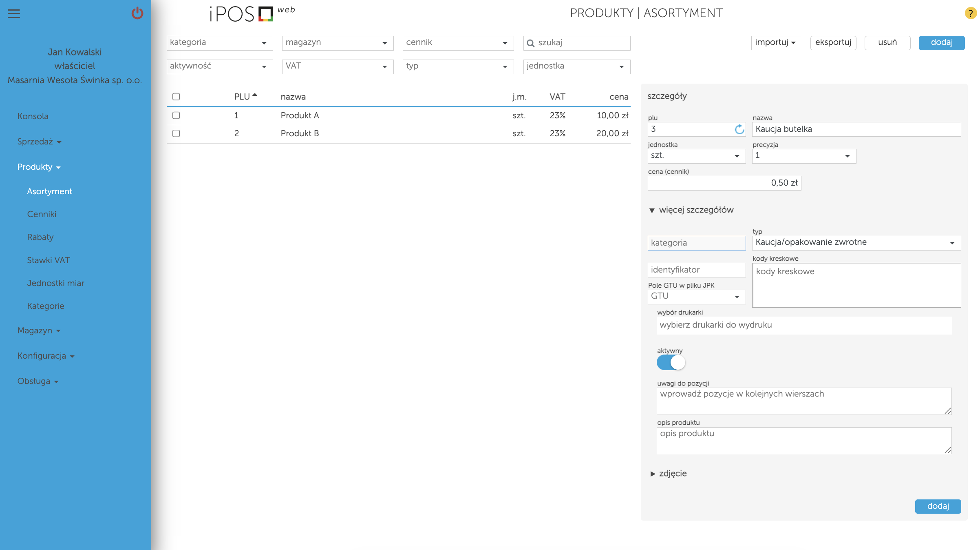The width and height of the screenshot is (980, 550).
Task: Go to Stawki VAT menu item
Action: pos(49,260)
